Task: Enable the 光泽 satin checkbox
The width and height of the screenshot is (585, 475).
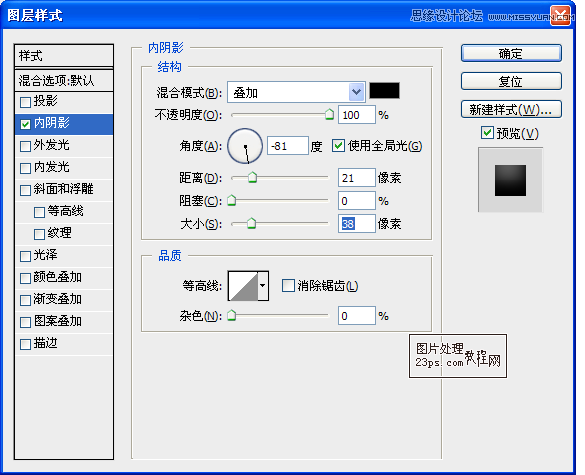Action: click(x=25, y=256)
